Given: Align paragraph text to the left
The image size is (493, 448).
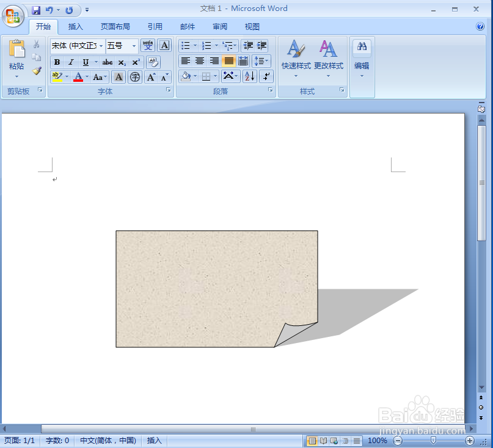Looking at the screenshot, I should (x=186, y=61).
